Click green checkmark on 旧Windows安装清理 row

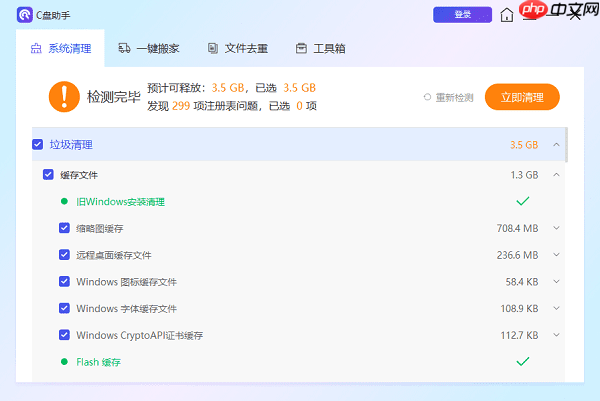pyautogui.click(x=523, y=201)
